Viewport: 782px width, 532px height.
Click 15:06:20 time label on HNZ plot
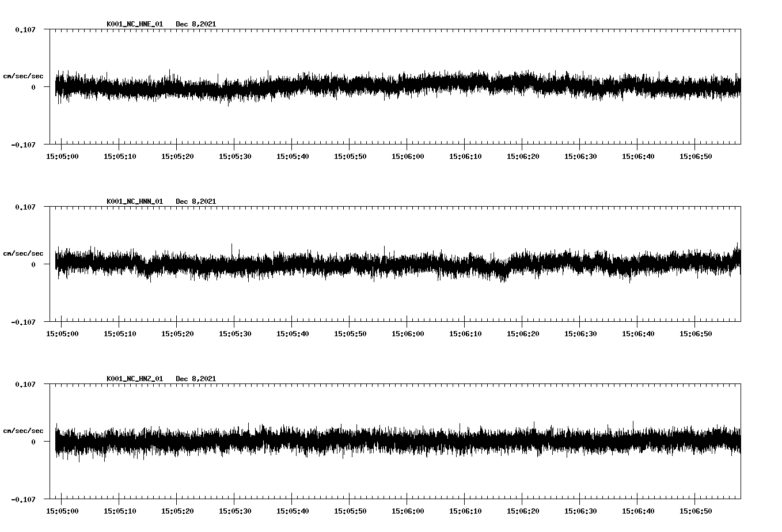tap(523, 511)
